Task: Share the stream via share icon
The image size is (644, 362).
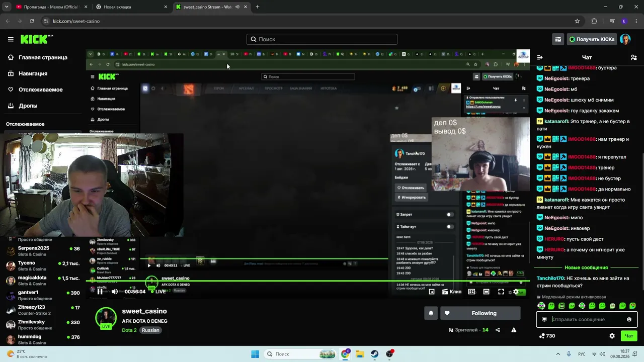Action: point(498,330)
